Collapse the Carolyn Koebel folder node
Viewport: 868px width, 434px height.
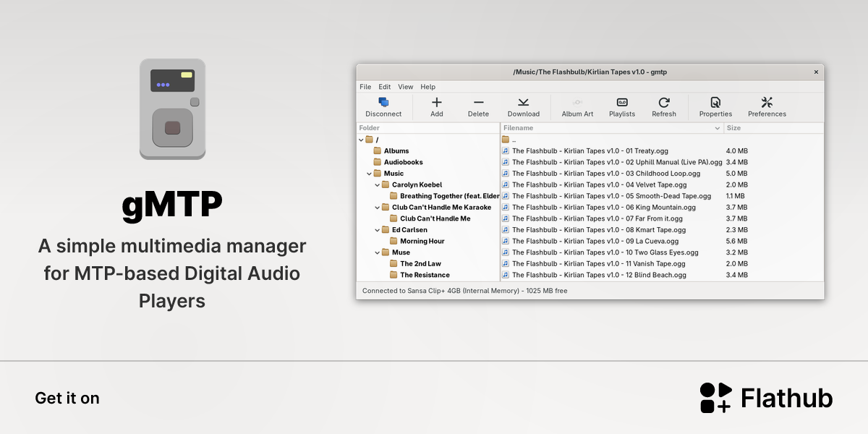pos(377,184)
